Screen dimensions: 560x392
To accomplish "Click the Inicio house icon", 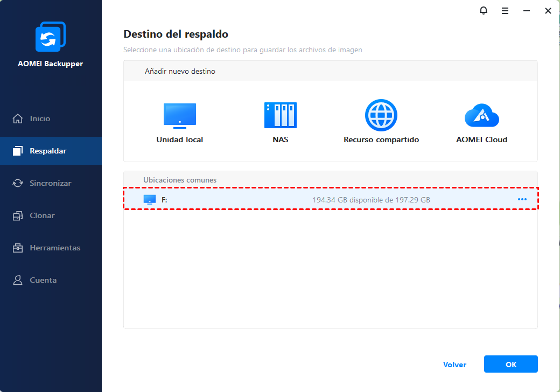I will pyautogui.click(x=17, y=118).
